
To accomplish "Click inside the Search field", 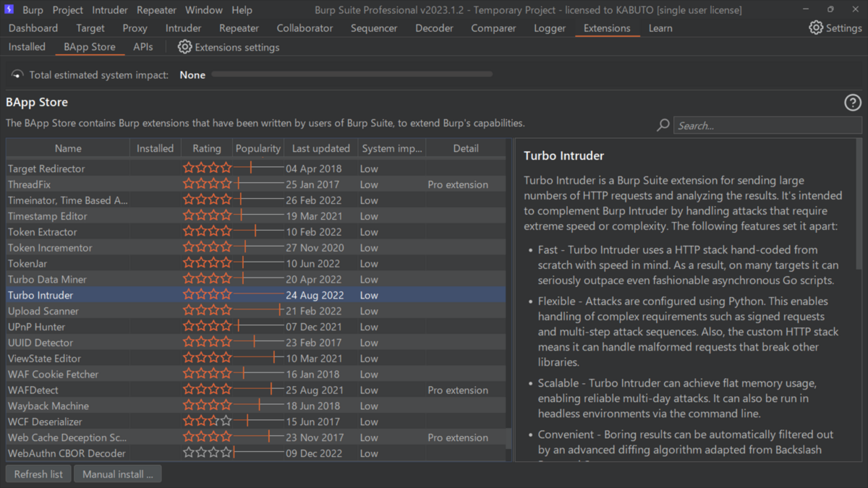I will click(767, 125).
